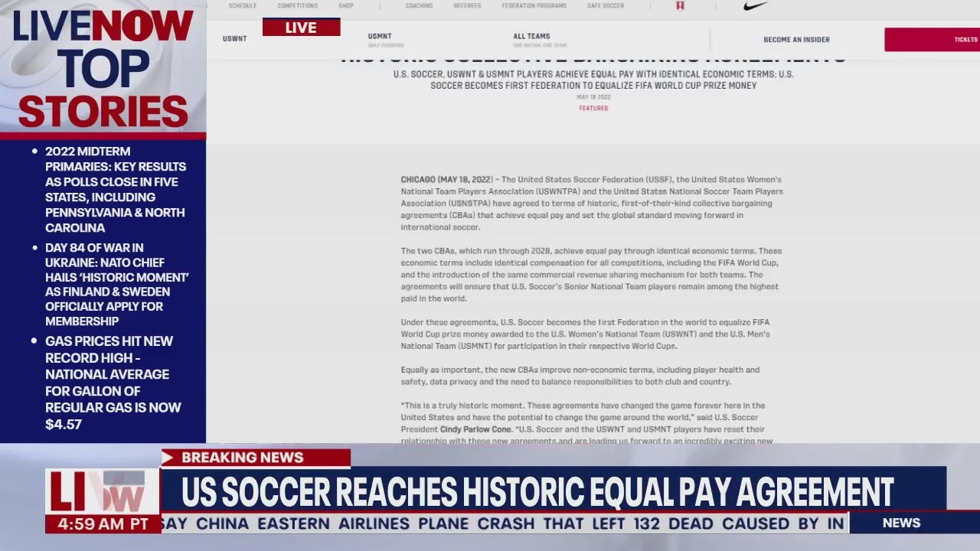Open the Schedule menu item
Screen dimensions: 980x551
tap(243, 6)
